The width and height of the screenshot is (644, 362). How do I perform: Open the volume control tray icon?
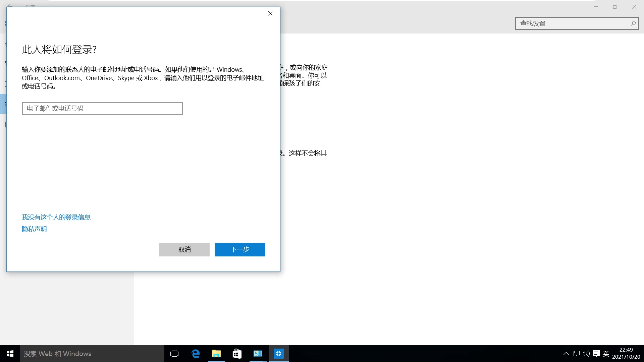[x=586, y=354]
